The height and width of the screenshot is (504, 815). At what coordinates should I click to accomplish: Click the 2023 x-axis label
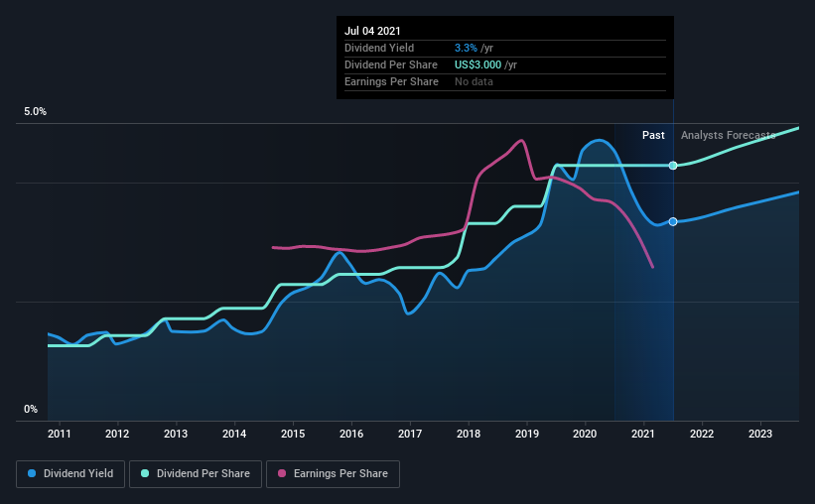coord(759,434)
